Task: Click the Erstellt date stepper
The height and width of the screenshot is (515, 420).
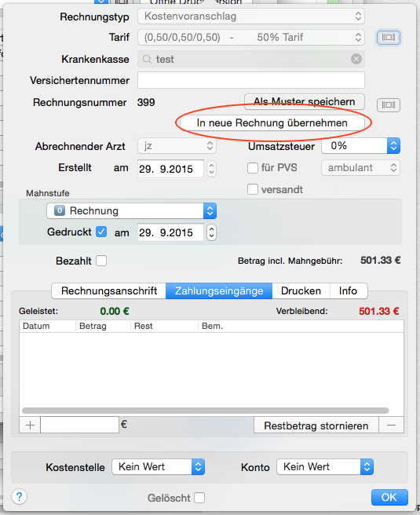Action: click(211, 169)
